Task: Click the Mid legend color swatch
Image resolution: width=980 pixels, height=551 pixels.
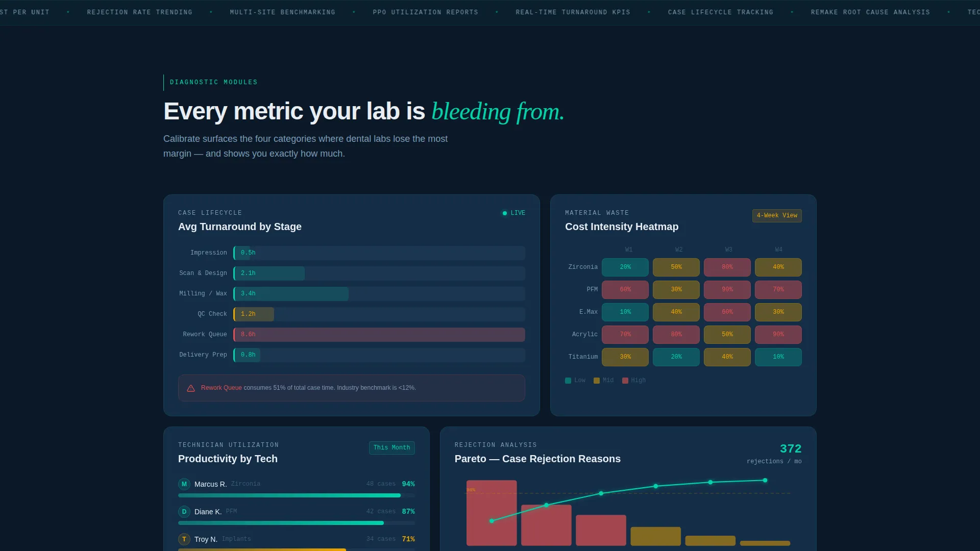Action: (597, 381)
